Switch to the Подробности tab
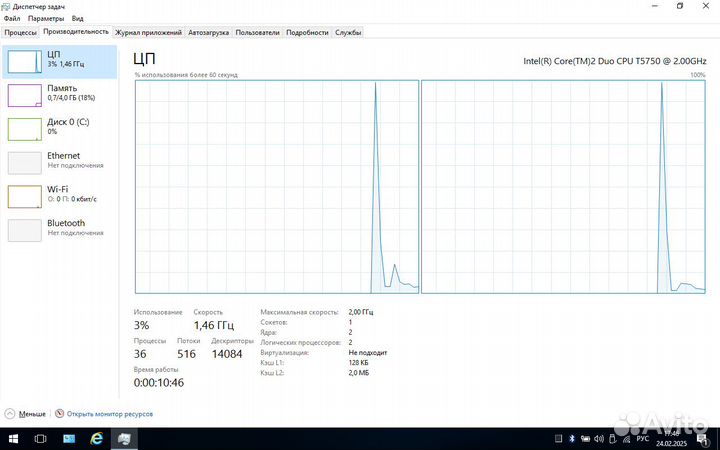720x450 pixels. [x=307, y=33]
